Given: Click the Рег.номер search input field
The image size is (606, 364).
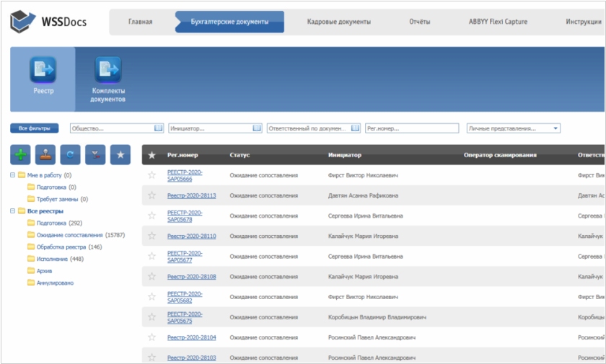Looking at the screenshot, I should tap(411, 128).
